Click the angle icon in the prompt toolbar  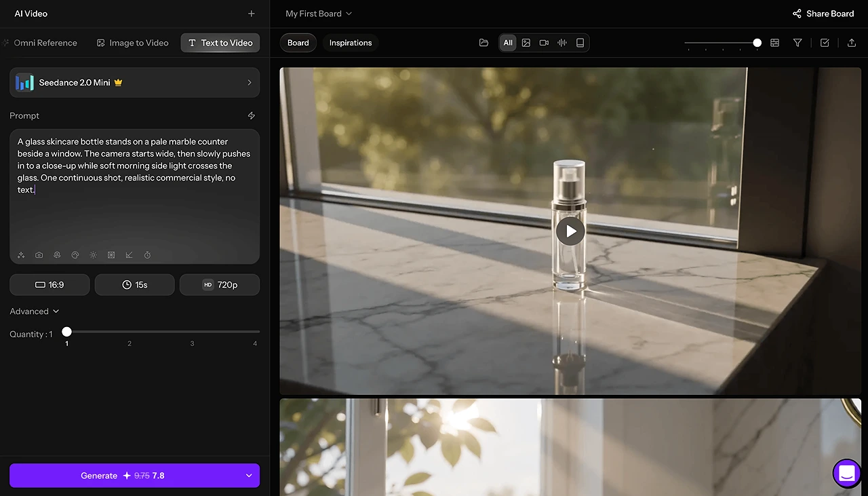tap(129, 255)
